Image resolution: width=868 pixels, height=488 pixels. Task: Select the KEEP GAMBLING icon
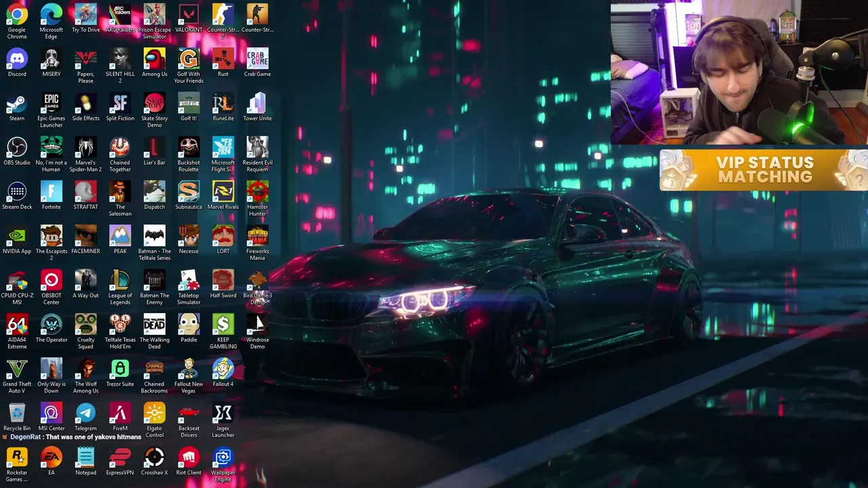[x=223, y=331]
